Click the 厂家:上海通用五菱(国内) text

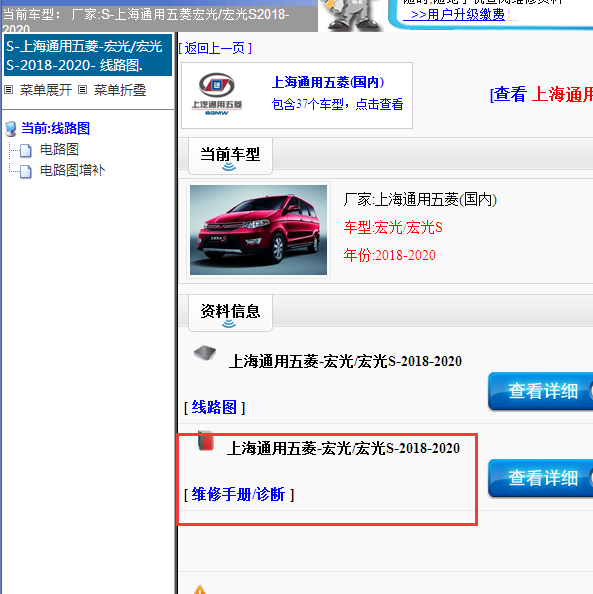(420, 200)
